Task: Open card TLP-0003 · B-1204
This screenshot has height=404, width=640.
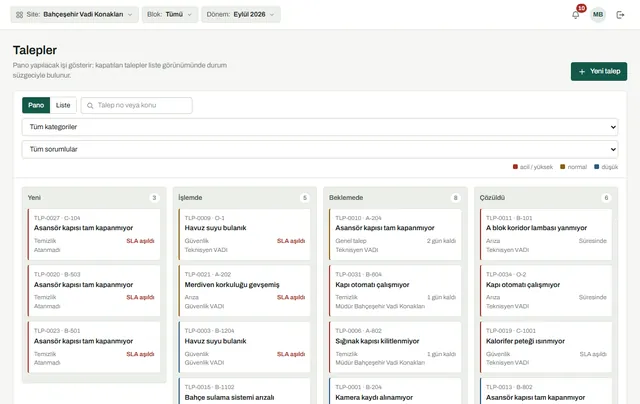Action: pyautogui.click(x=244, y=347)
